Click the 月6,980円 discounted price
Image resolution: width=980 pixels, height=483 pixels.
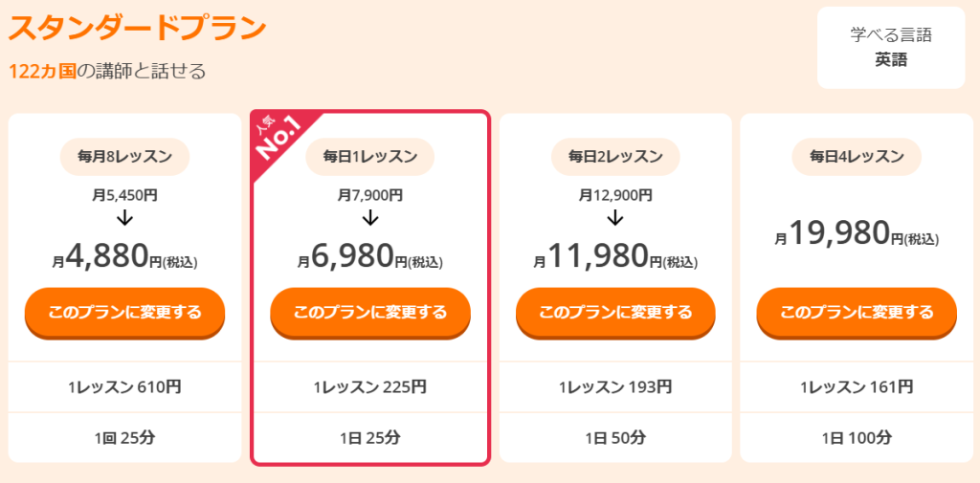pyautogui.click(x=370, y=257)
